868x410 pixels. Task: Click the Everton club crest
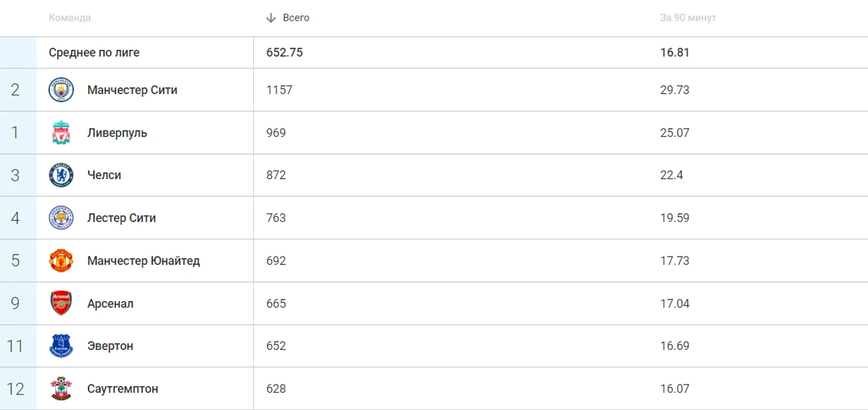(x=61, y=346)
